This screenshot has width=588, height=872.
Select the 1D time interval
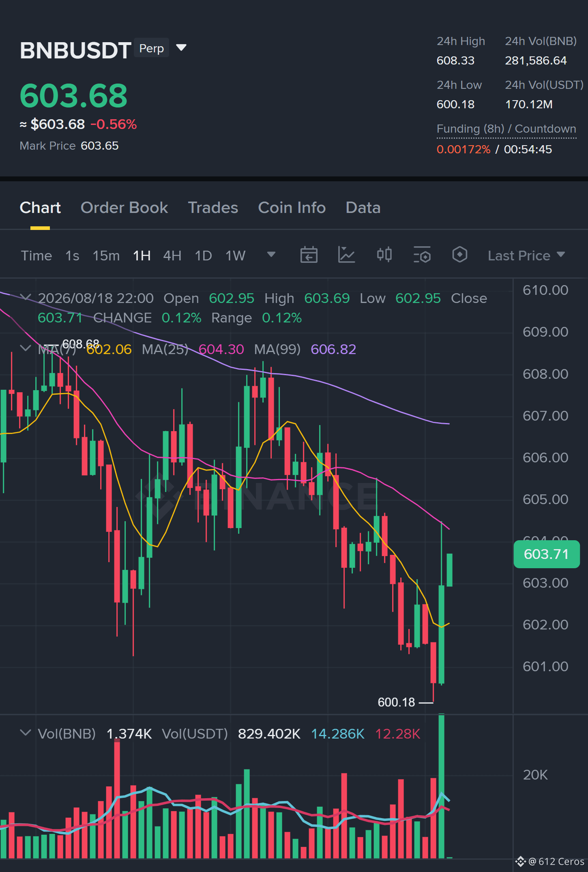point(204,256)
